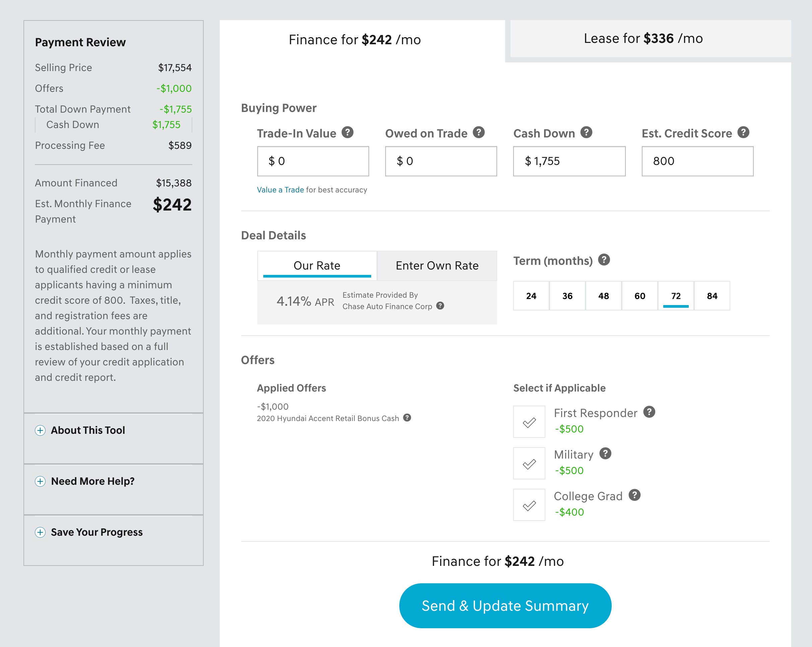812x647 pixels.
Task: Click Term (months) question mark icon
Action: pos(604,259)
